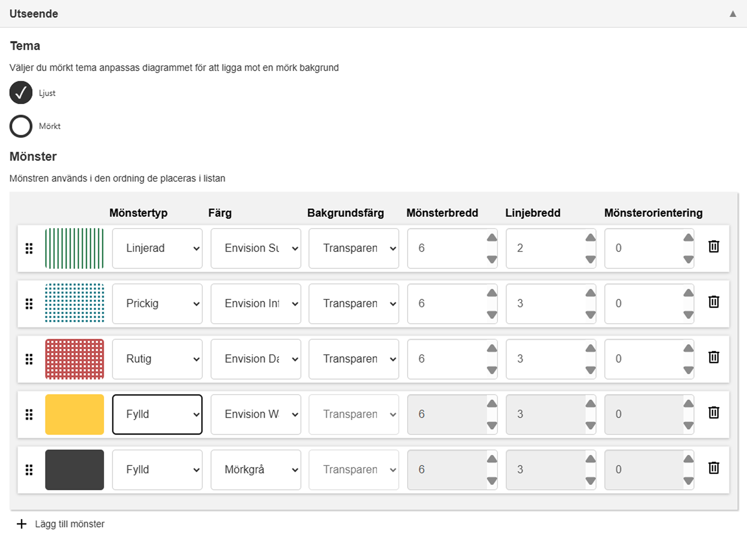
Task: Click the red checkered pattern swatch
Action: pos(75,359)
